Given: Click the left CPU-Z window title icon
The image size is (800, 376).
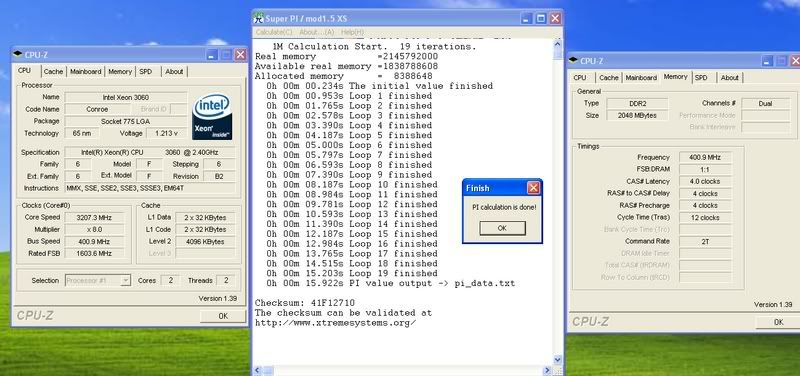Looking at the screenshot, I should 17,54.
